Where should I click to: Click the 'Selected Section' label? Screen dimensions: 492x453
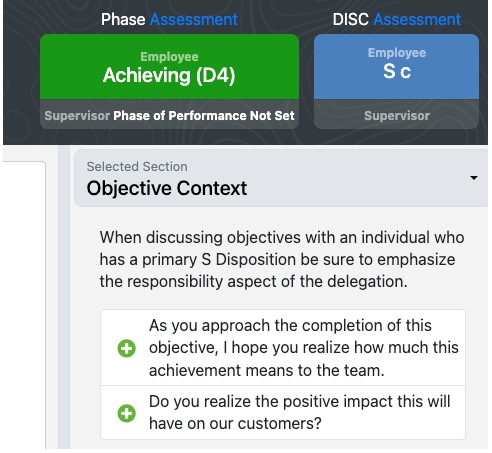137,166
